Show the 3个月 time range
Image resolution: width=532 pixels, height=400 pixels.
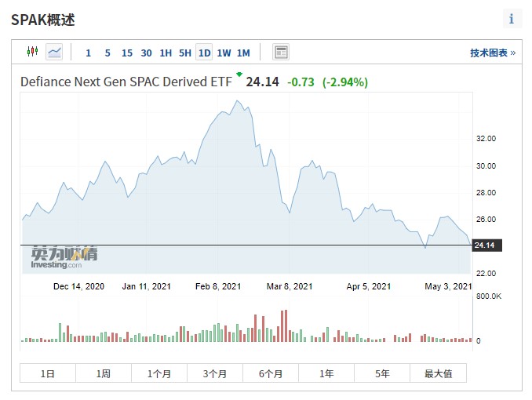[x=214, y=373]
